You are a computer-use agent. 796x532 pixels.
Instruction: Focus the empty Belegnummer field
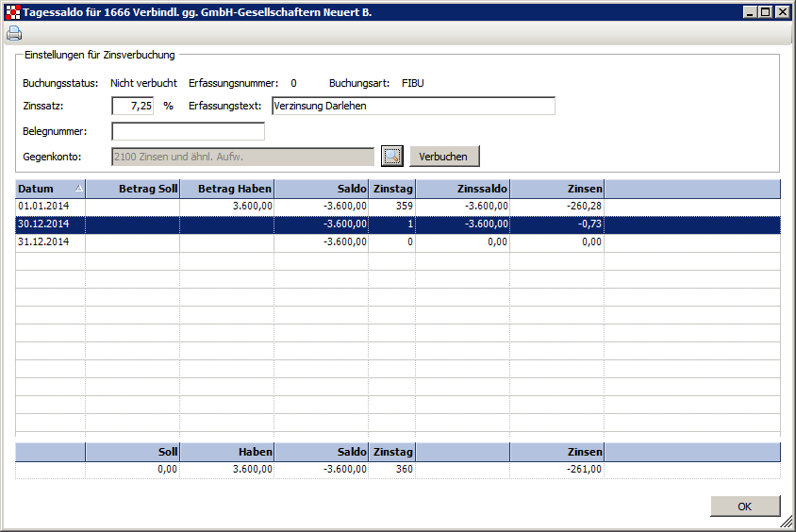(188, 131)
